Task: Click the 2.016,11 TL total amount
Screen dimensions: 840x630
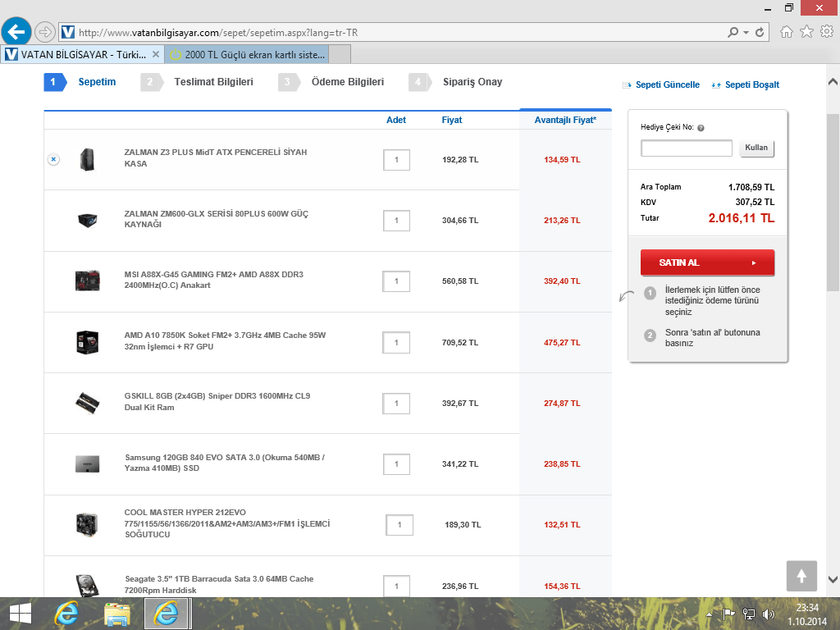Action: (x=741, y=218)
